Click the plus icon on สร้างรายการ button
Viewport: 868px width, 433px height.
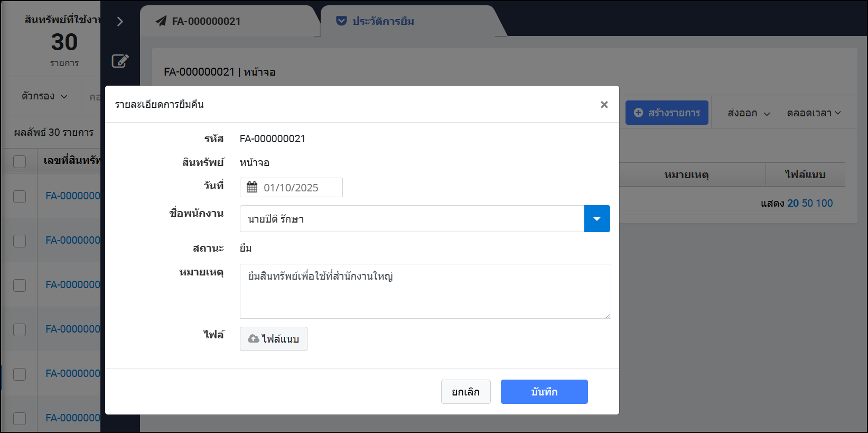coord(638,113)
